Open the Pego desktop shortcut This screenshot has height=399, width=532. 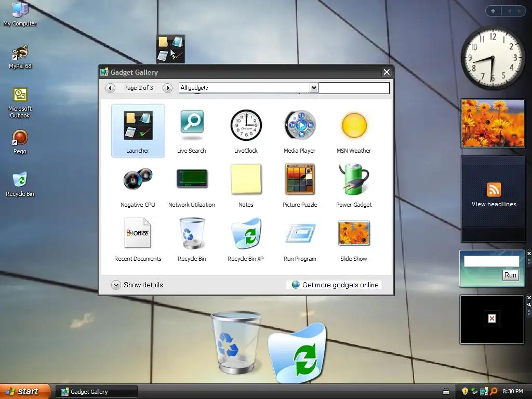click(x=20, y=142)
